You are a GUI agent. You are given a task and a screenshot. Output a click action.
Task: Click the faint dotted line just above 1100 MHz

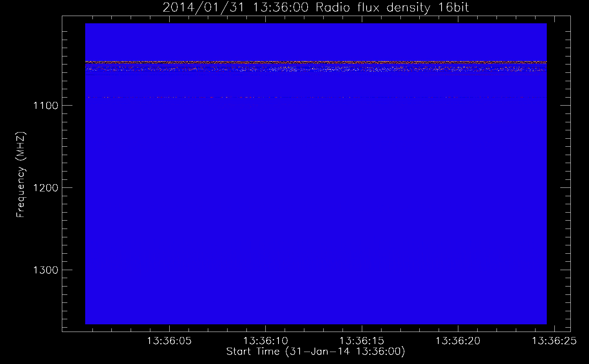coord(316,98)
